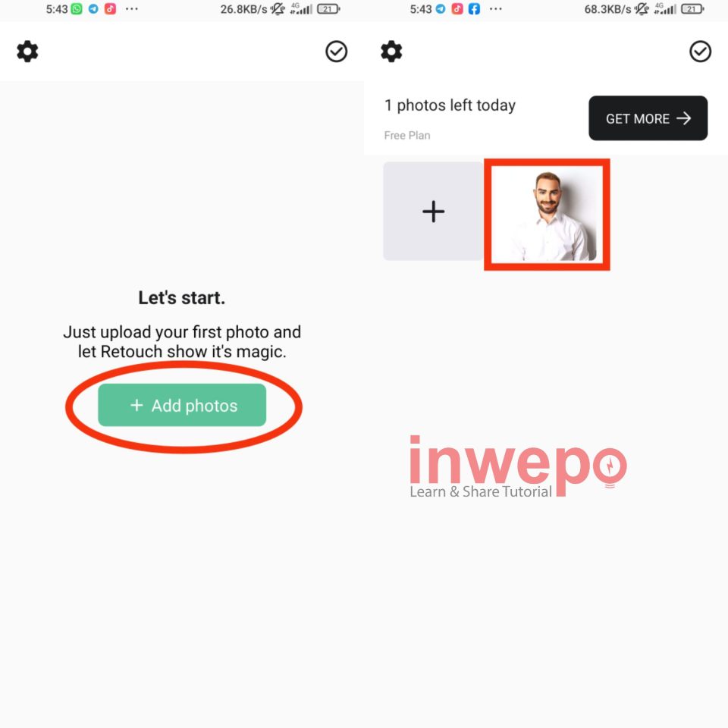This screenshot has width=728, height=728.
Task: Tap the 'Let's start.' heading
Action: click(182, 297)
